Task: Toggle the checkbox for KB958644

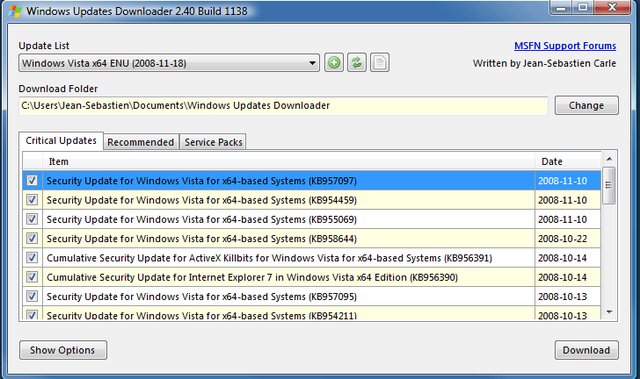Action: 32,238
